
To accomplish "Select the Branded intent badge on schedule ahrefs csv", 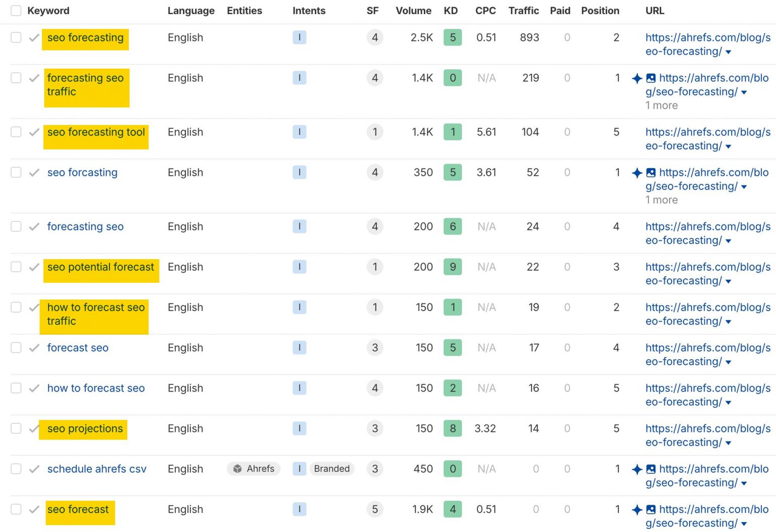I will tap(331, 469).
